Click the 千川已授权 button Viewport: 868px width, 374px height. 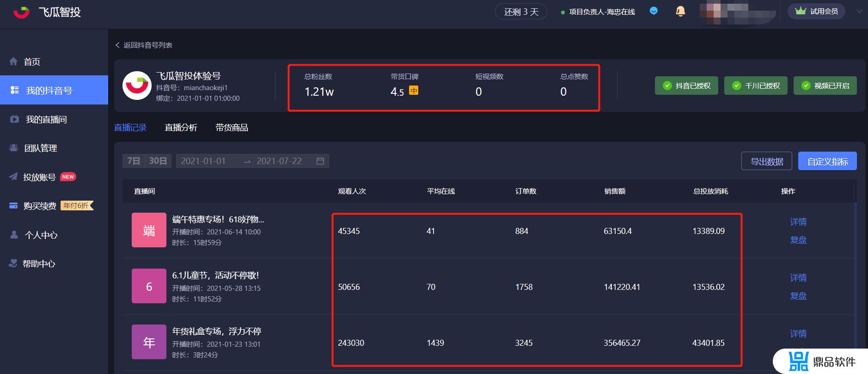pos(756,86)
